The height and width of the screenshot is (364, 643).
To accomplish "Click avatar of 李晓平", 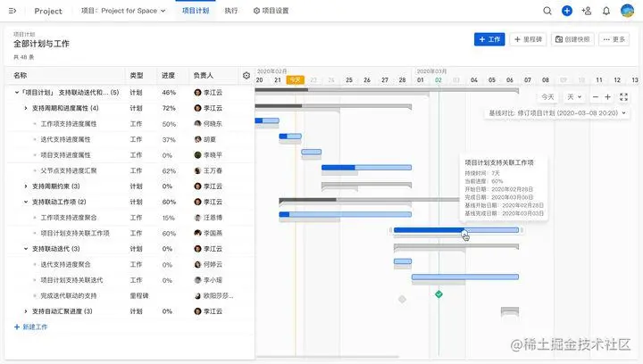I will click(197, 154).
